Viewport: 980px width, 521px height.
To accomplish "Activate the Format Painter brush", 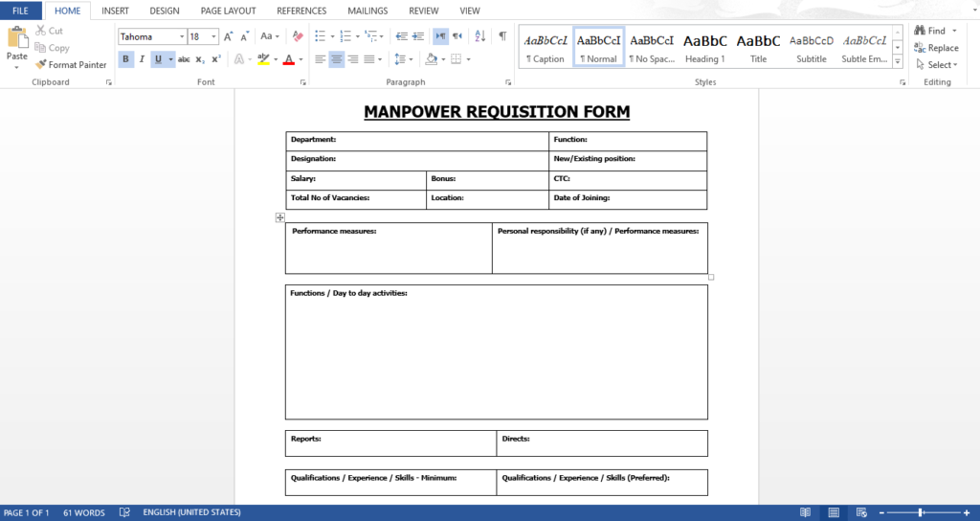I will point(71,64).
